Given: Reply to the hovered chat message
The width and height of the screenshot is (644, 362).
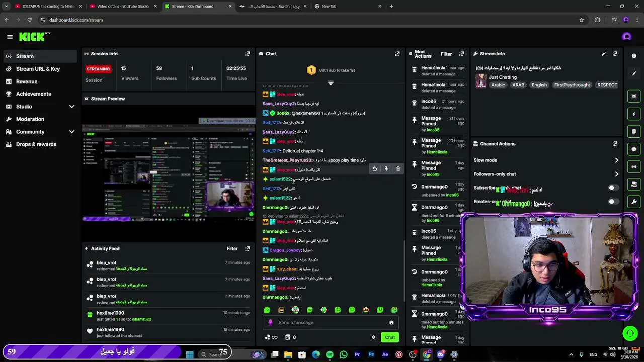Looking at the screenshot, I should tap(374, 169).
